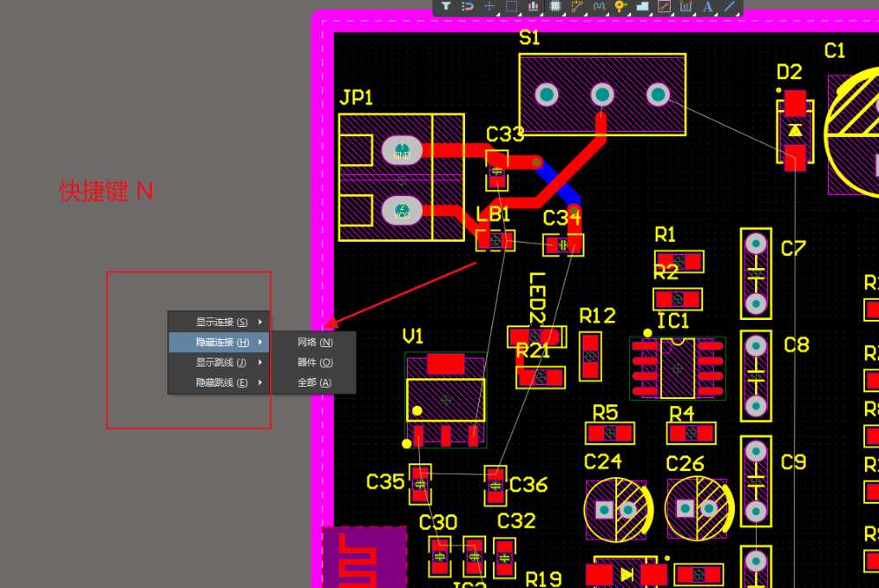This screenshot has height=588, width=879.
Task: Click the length tuning wave icon
Action: click(x=599, y=6)
